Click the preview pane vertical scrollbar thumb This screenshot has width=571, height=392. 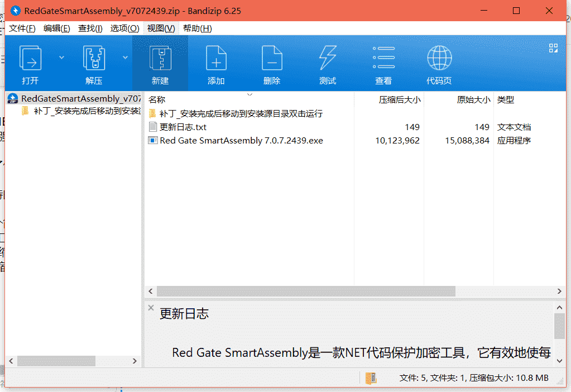click(x=559, y=326)
